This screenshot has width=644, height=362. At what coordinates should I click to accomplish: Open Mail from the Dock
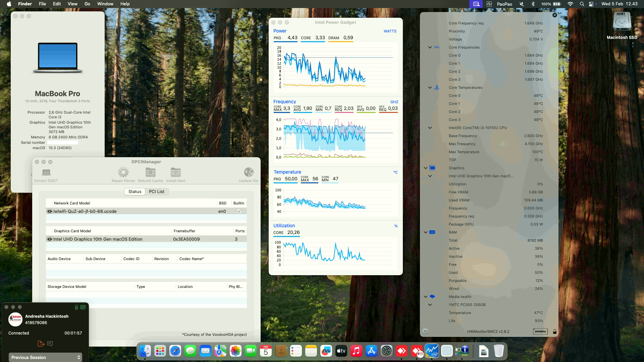pos(205,351)
